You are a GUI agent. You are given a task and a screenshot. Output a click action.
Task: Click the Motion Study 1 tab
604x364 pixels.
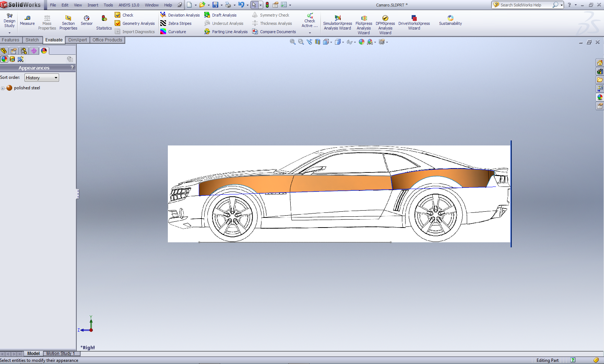[x=60, y=354]
